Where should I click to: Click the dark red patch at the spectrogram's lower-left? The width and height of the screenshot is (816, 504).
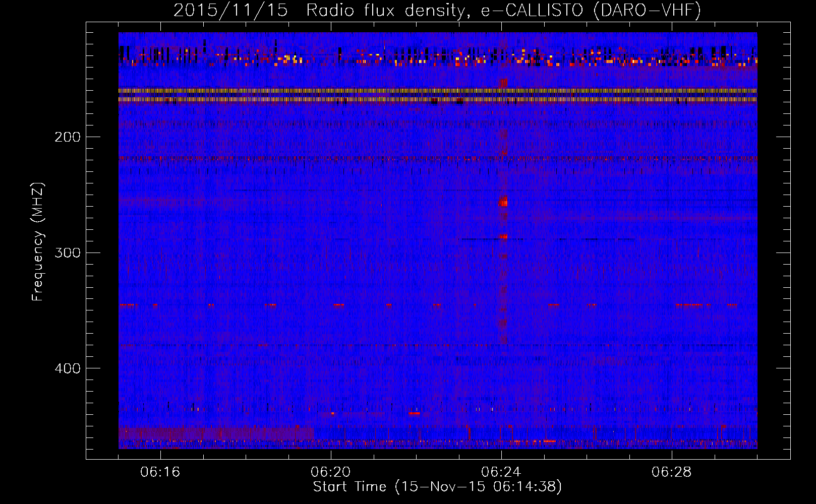tap(216, 433)
